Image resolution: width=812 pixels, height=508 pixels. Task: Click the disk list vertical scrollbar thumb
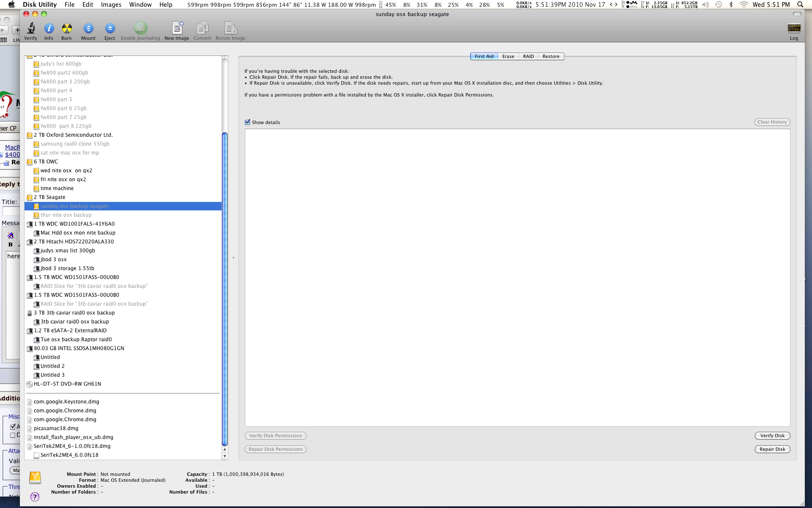[x=225, y=289]
